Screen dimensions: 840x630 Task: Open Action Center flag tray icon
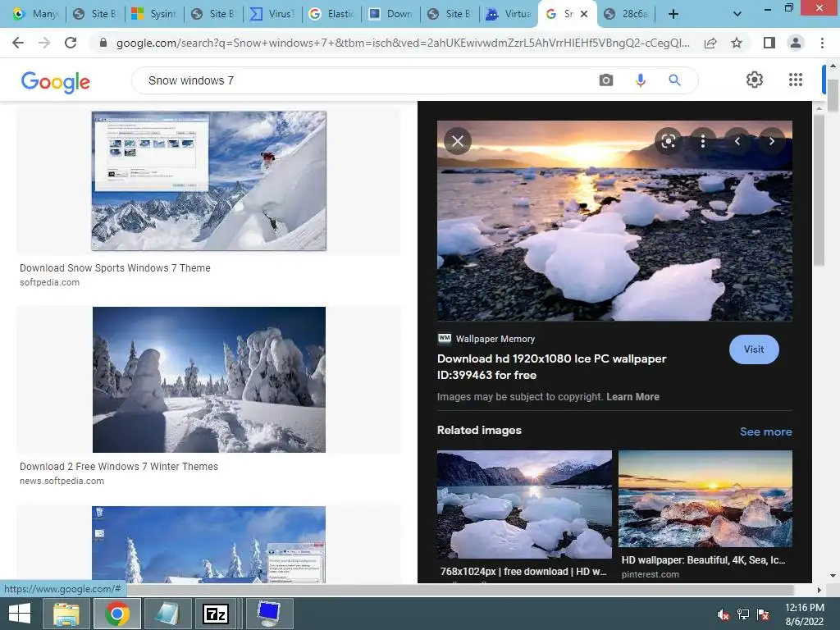click(x=763, y=615)
